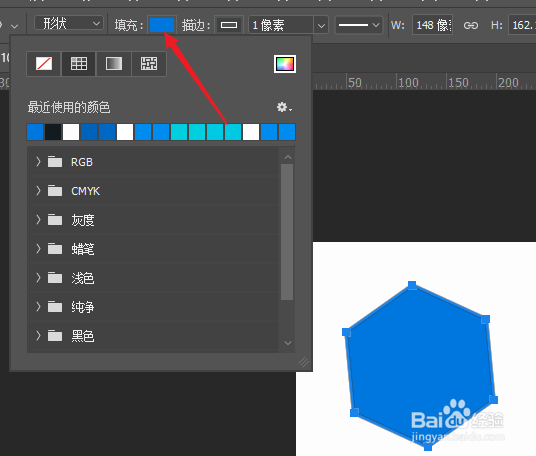Expand the 纯净 swatch folder
The image size is (536, 456).
(38, 307)
